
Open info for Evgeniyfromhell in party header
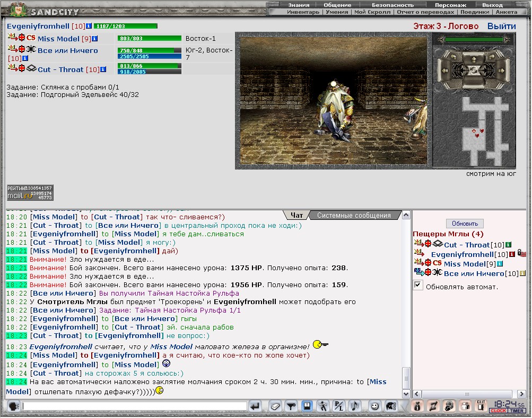(89, 26)
